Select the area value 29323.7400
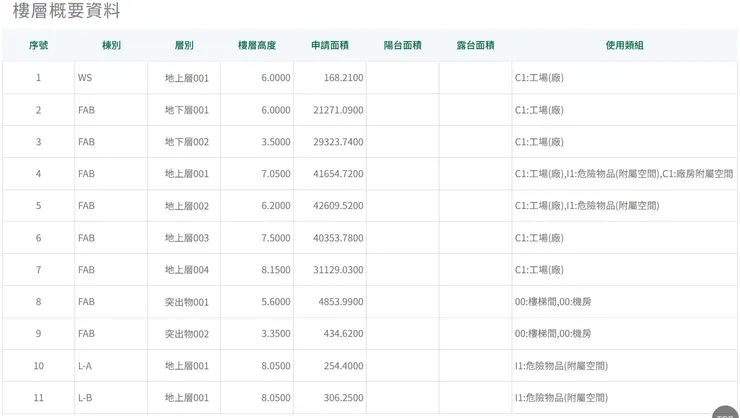This screenshot has width=740, height=418. coord(338,142)
